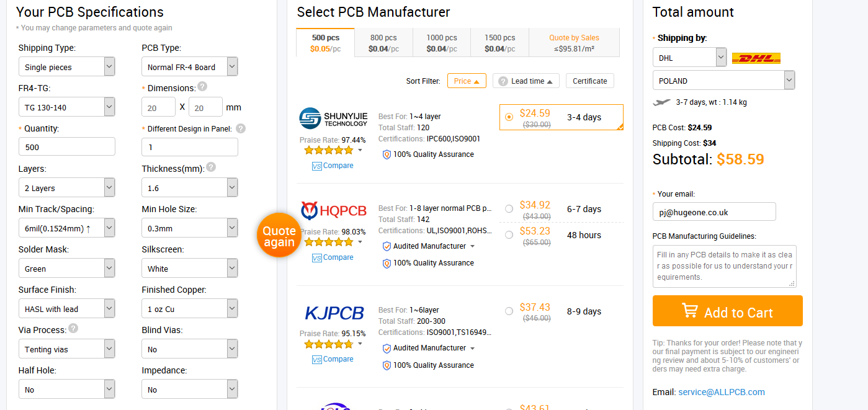868x410 pixels.
Task: Select the $37.43 KJPCB 8-9 days option
Action: (x=509, y=311)
